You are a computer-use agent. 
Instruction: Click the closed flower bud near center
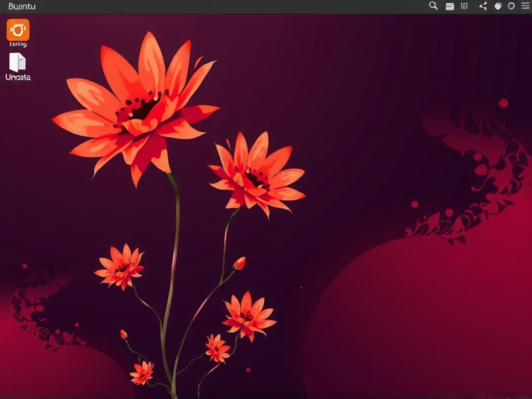(x=239, y=263)
